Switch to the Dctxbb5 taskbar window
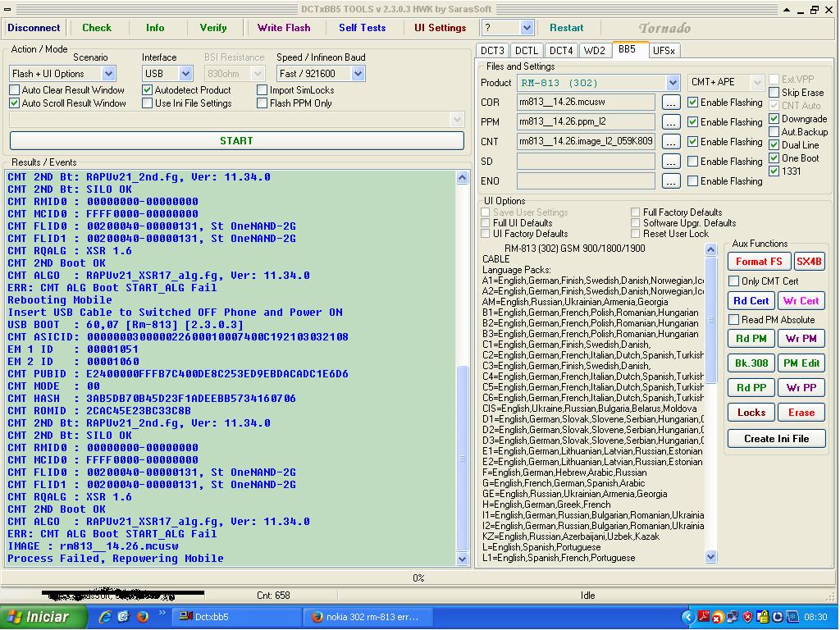The height and width of the screenshot is (630, 840). pyautogui.click(x=235, y=617)
